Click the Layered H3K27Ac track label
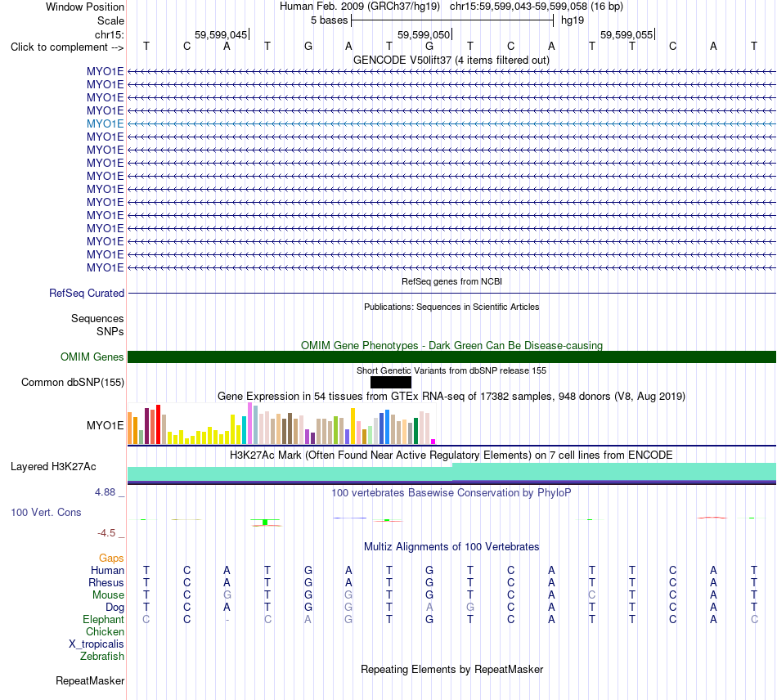The image size is (777, 700). click(53, 467)
